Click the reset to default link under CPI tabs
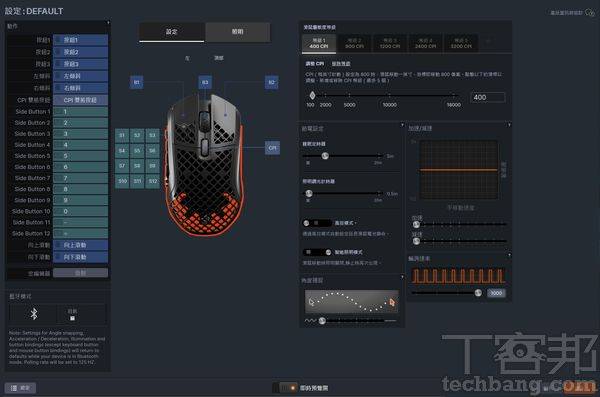This screenshot has width=600, height=397. click(x=341, y=64)
